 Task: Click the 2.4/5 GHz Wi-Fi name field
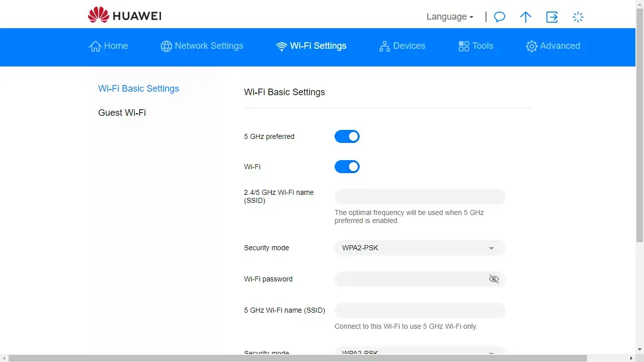pyautogui.click(x=420, y=196)
